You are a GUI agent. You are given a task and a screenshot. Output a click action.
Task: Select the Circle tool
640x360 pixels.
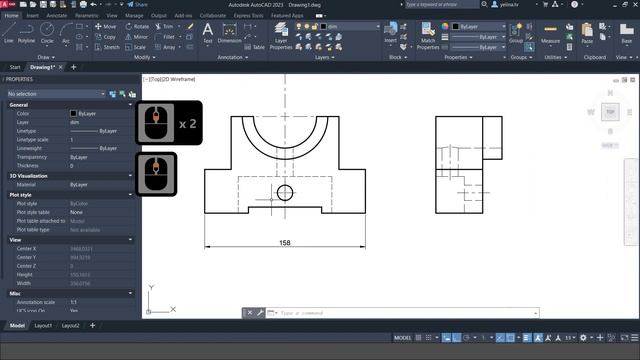click(x=47, y=33)
